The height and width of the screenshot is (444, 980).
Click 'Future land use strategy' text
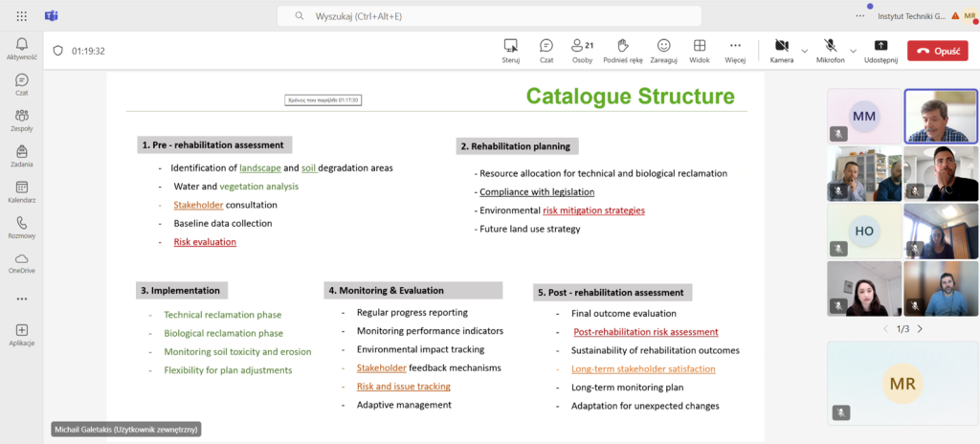click(530, 229)
